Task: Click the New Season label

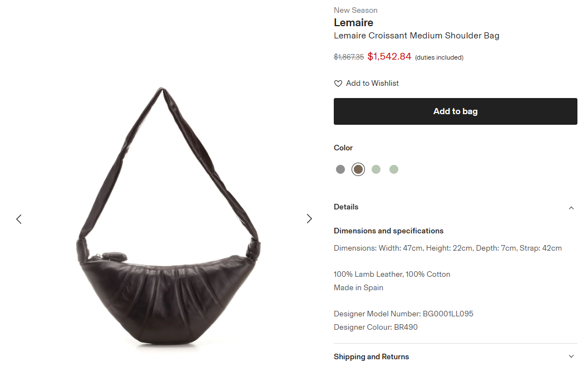Action: 355,10
